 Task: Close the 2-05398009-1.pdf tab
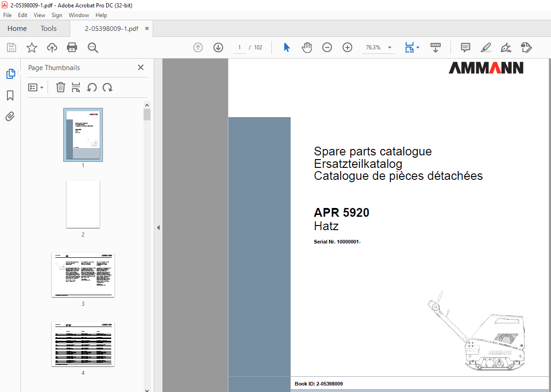click(147, 29)
